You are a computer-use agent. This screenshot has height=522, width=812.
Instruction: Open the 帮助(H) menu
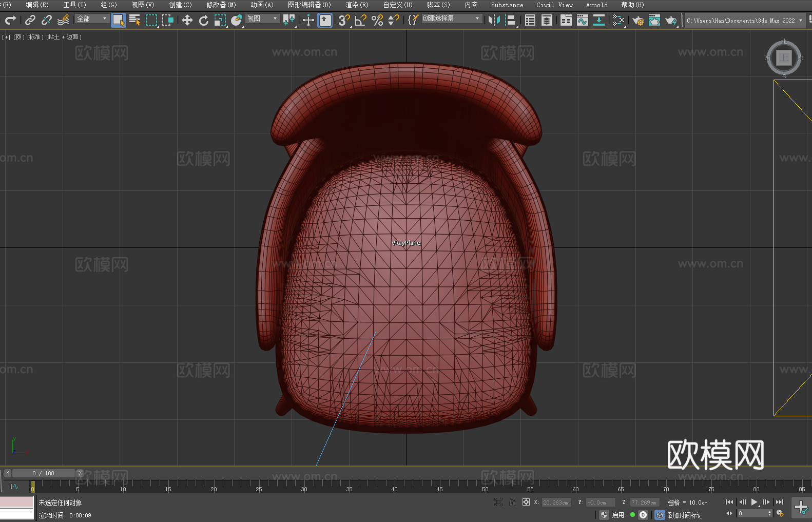(632, 5)
